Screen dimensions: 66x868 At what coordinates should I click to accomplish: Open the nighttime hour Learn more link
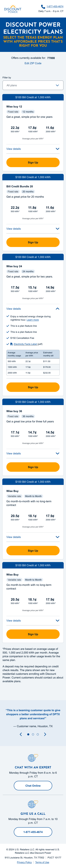pos(32,320)
